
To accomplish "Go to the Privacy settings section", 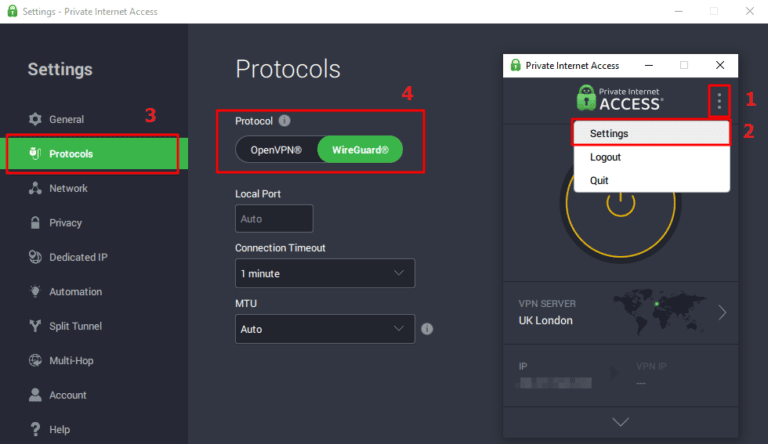I will point(94,222).
